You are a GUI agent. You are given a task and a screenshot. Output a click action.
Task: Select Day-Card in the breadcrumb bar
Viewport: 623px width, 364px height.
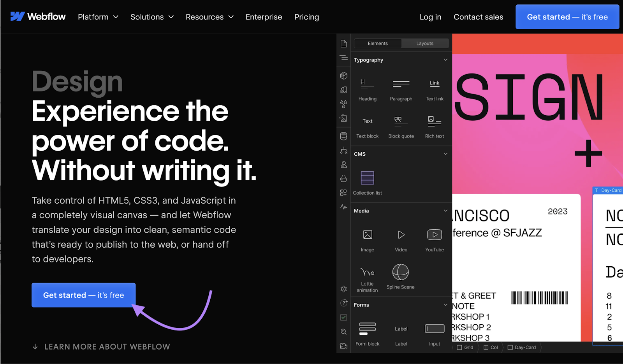(x=522, y=347)
